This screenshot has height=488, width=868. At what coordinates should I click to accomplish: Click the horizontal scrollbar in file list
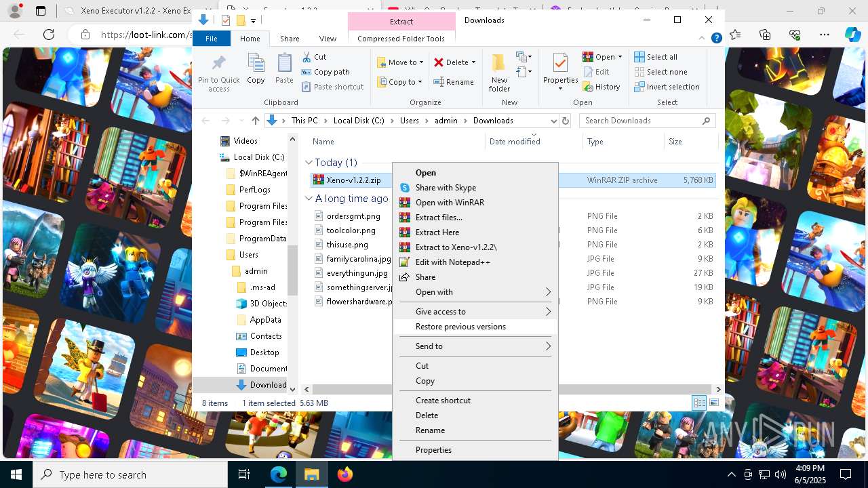point(512,389)
